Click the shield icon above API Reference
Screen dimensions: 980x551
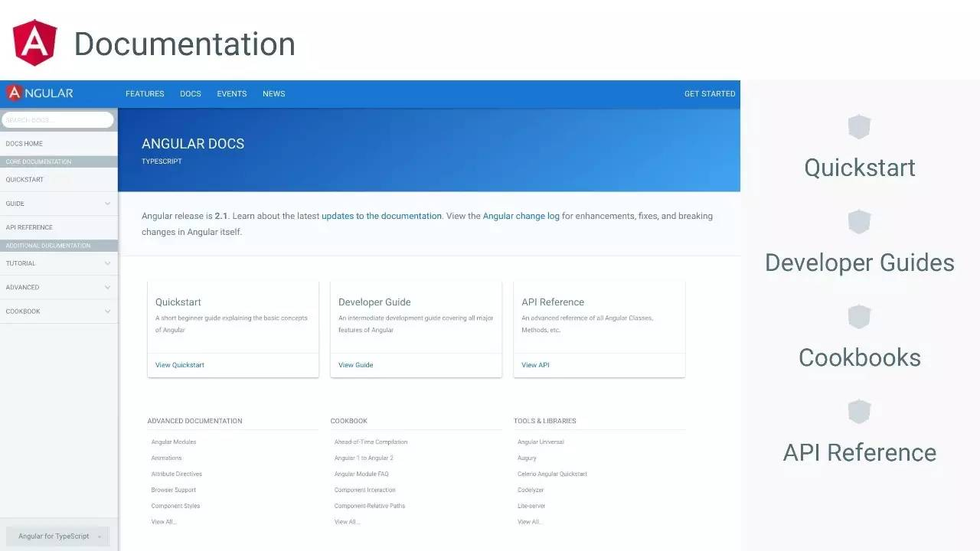click(859, 412)
